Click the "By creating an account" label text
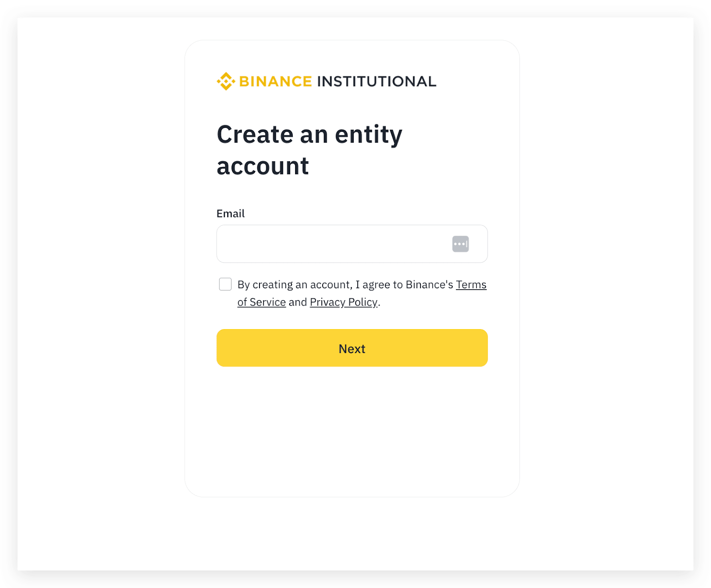Viewport: 711px width, 588px height. coord(295,285)
